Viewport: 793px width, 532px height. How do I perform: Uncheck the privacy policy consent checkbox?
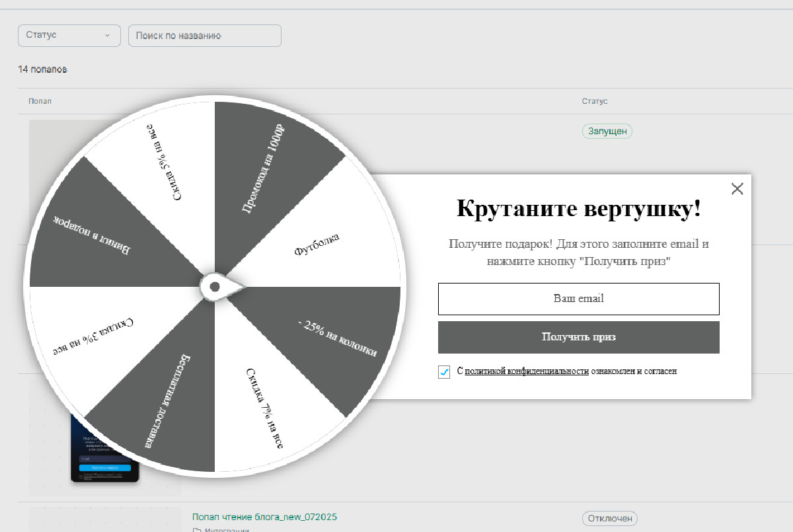pyautogui.click(x=444, y=372)
